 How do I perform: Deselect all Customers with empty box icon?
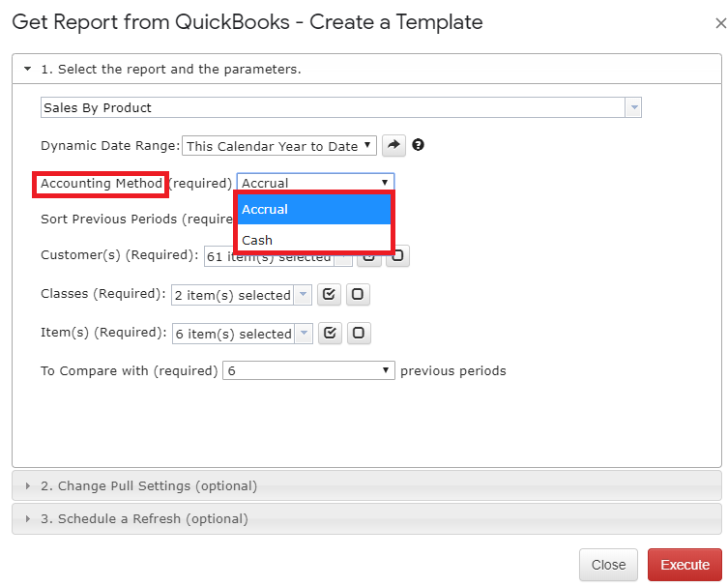point(398,256)
